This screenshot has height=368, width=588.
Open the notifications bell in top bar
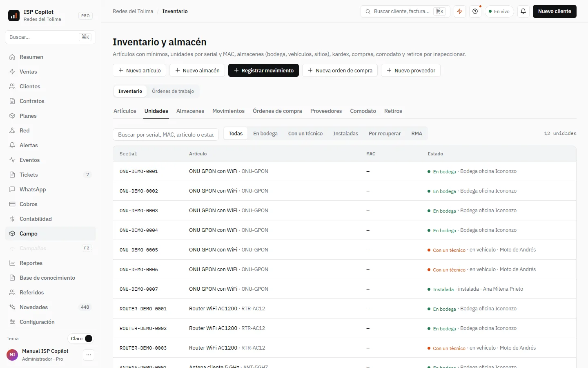(523, 11)
